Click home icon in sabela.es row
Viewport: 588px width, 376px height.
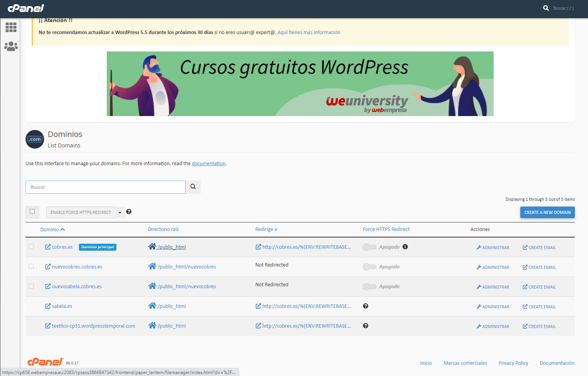click(x=152, y=306)
